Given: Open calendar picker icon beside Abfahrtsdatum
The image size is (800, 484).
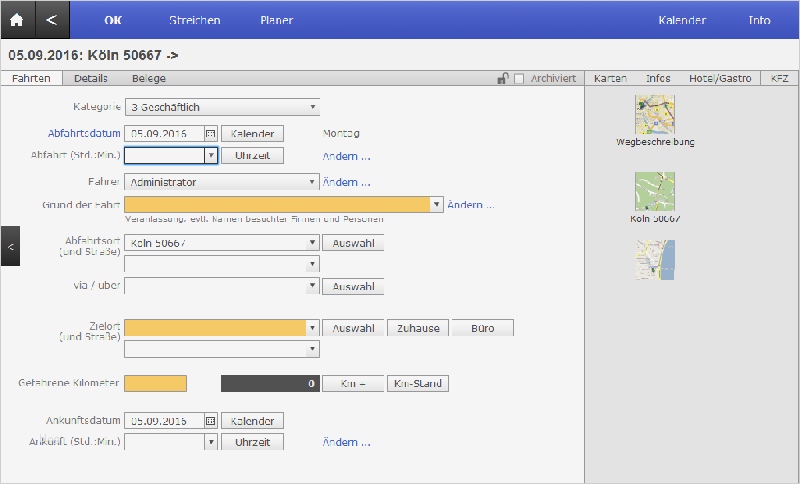Looking at the screenshot, I should click(211, 134).
